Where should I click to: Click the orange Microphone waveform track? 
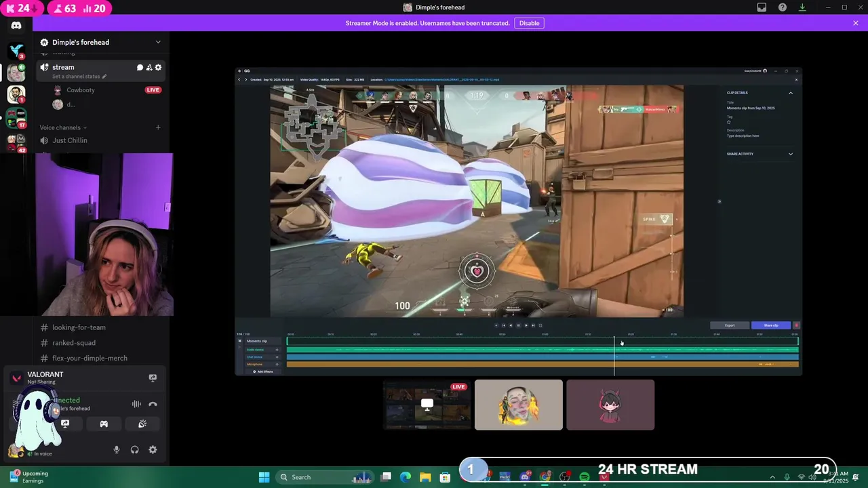click(542, 365)
